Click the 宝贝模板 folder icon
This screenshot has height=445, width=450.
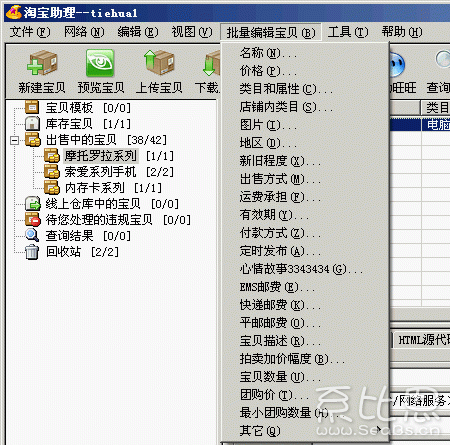click(x=32, y=107)
